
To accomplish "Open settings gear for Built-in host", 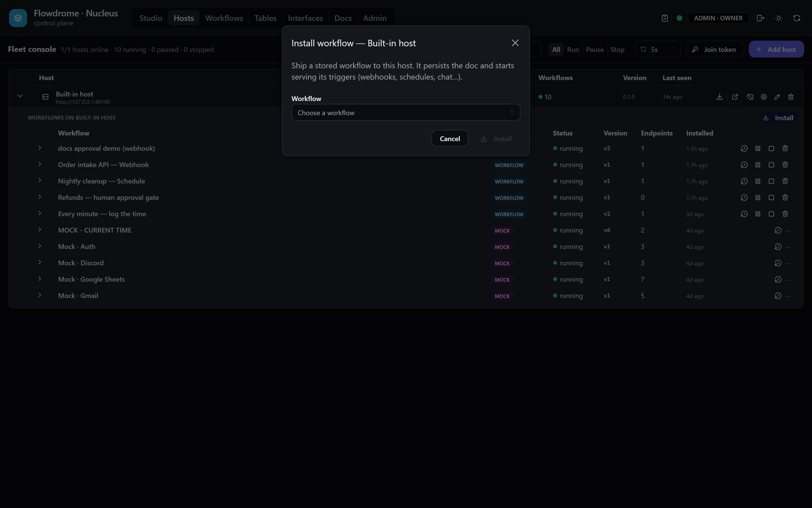I will (x=764, y=97).
